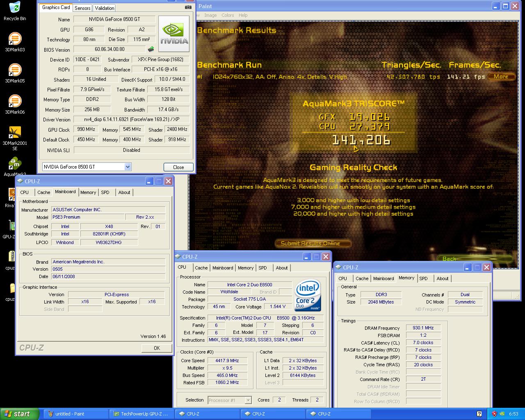Screen dimensions: 525x420
Task: Click the FSB:DRAM ratio value 1:2
Action: click(423, 335)
